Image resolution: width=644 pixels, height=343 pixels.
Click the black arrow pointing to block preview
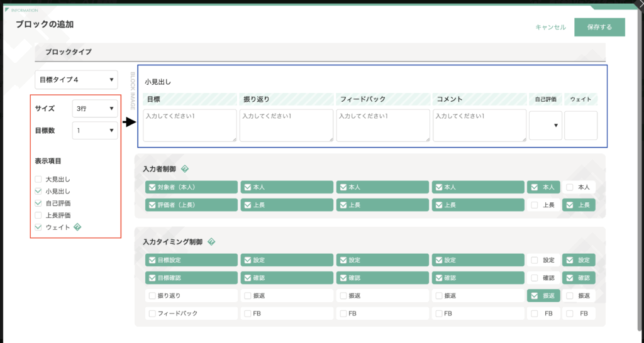[x=130, y=122]
